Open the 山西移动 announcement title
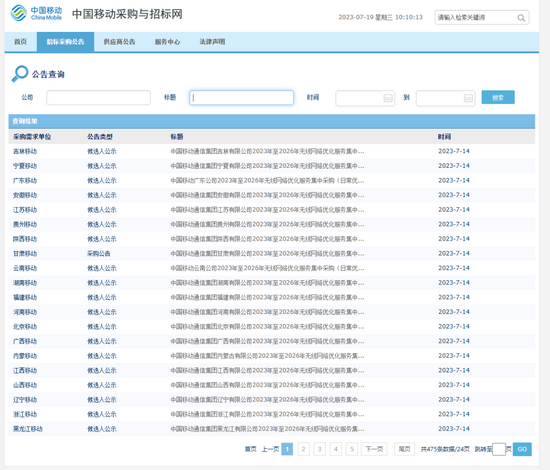550x470 pixels. (267, 385)
